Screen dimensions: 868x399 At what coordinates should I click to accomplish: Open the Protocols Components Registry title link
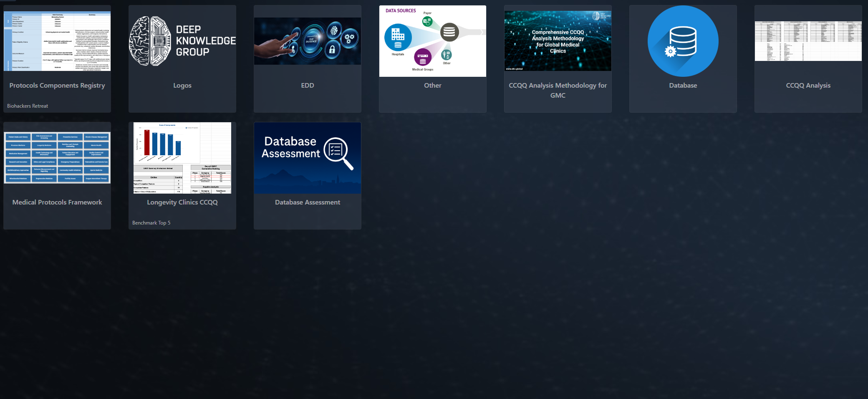point(57,85)
